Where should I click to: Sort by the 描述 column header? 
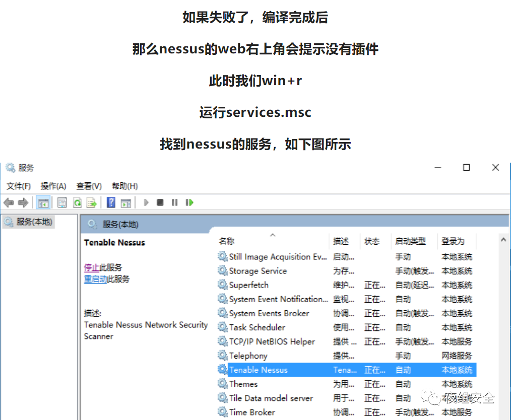coord(341,241)
